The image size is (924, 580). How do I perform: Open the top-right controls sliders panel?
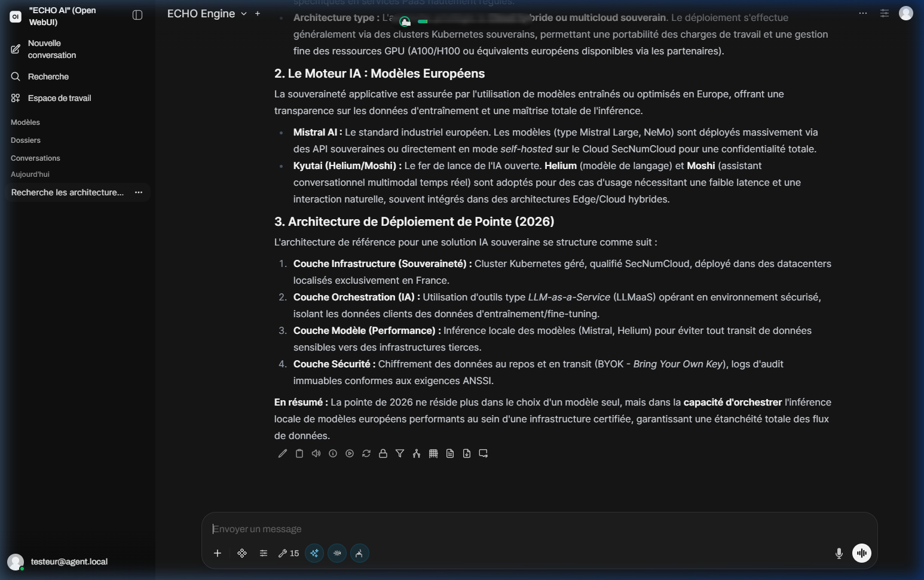[x=885, y=13]
